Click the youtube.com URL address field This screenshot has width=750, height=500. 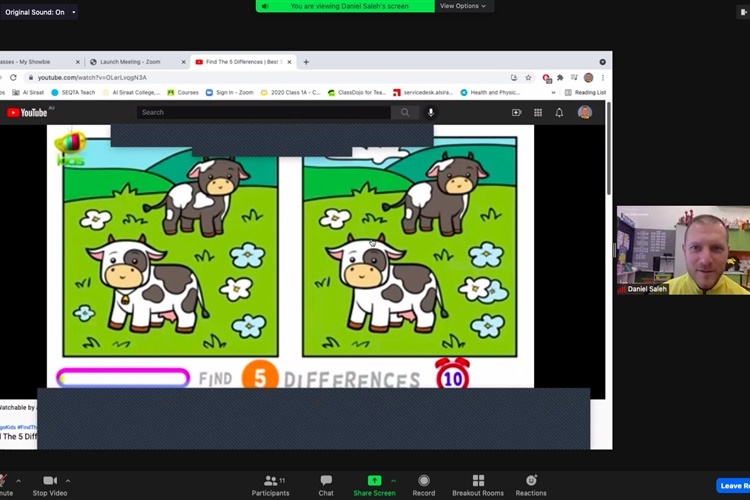pyautogui.click(x=268, y=78)
